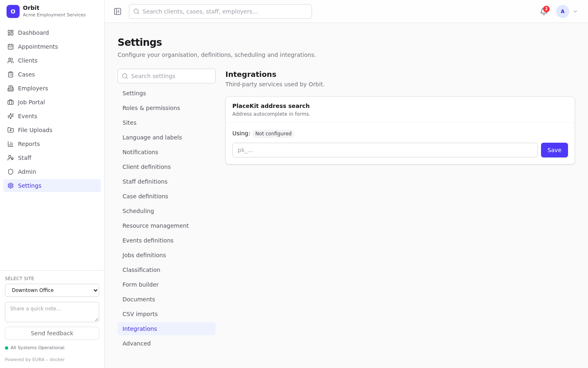This screenshot has height=368, width=588.
Task: Open the Roles & permissions settings section
Action: (x=167, y=108)
